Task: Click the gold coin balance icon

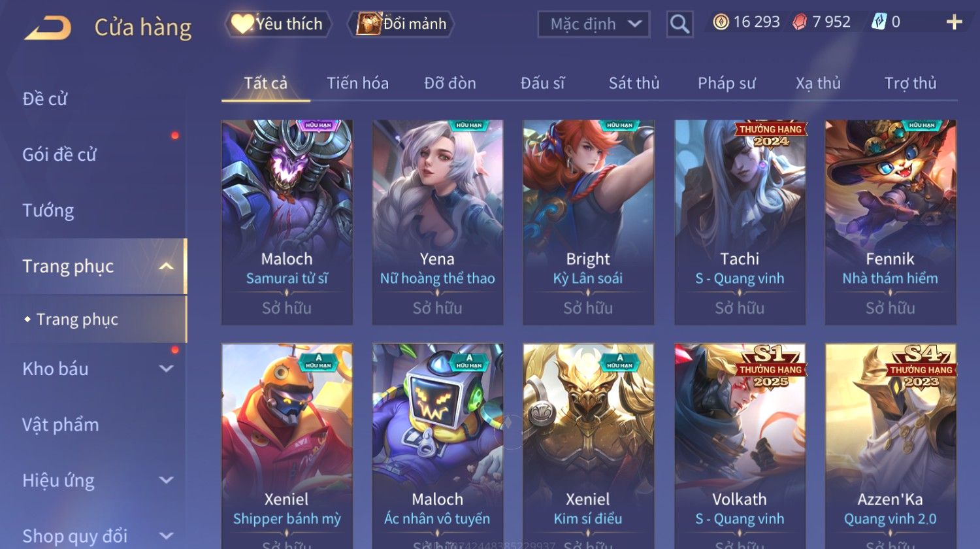Action: pos(721,22)
